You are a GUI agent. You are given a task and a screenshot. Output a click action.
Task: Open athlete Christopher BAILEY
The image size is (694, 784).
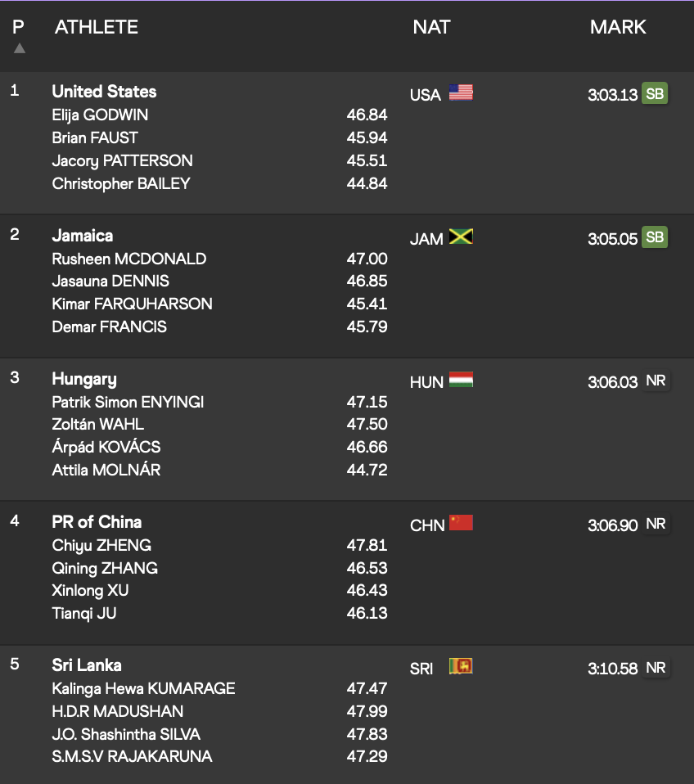(121, 184)
